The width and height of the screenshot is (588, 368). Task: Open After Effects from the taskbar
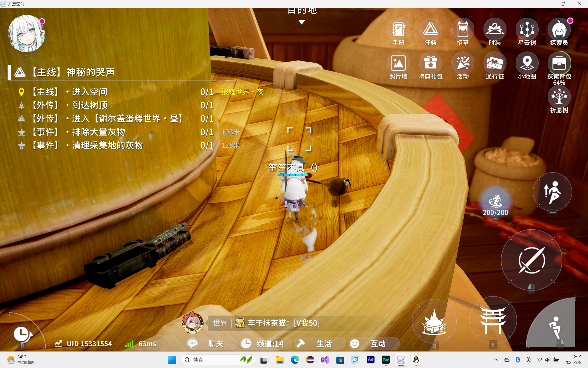coord(370,360)
